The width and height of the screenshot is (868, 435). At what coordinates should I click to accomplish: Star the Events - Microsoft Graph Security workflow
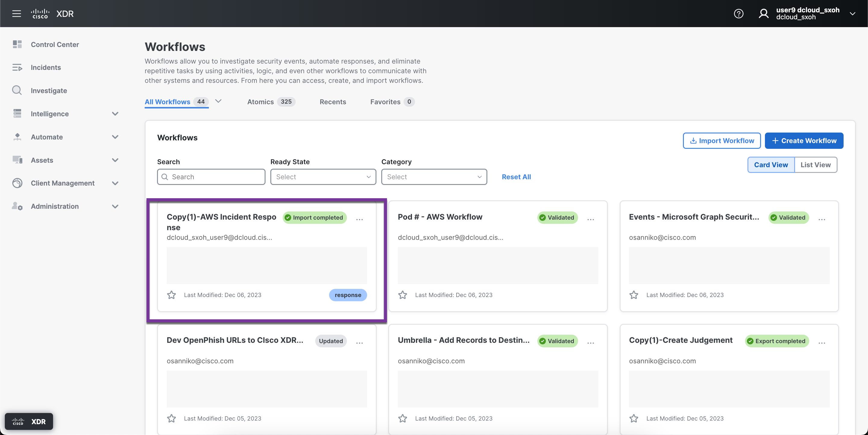(x=634, y=295)
